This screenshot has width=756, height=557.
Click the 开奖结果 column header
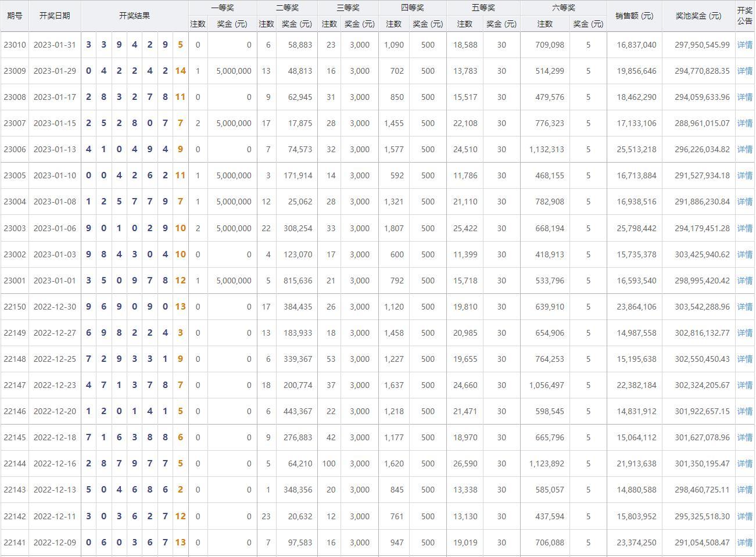135,16
